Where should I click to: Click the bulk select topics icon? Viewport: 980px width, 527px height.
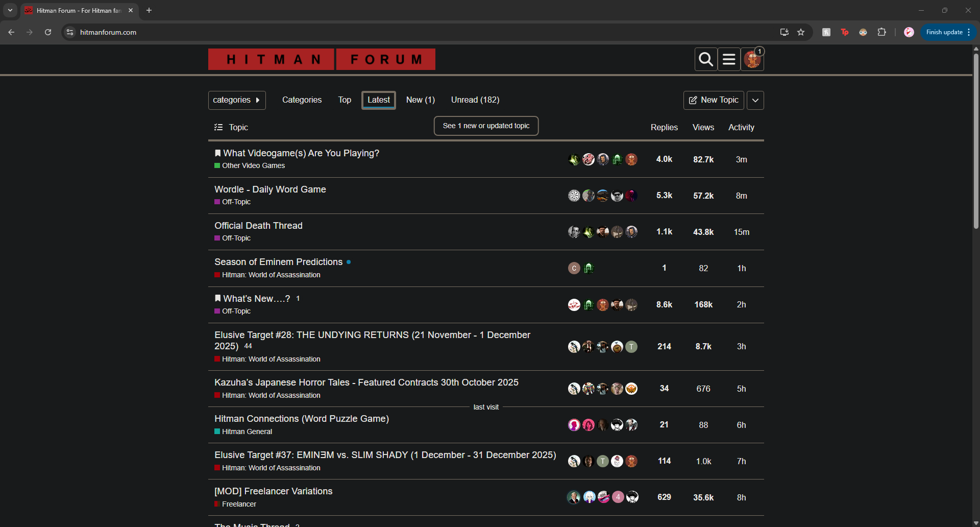pyautogui.click(x=218, y=127)
